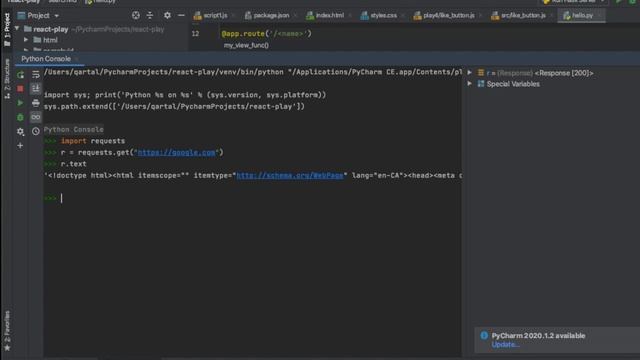The image size is (640, 360).
Task: Close the package.json tab
Action: [x=295, y=16]
